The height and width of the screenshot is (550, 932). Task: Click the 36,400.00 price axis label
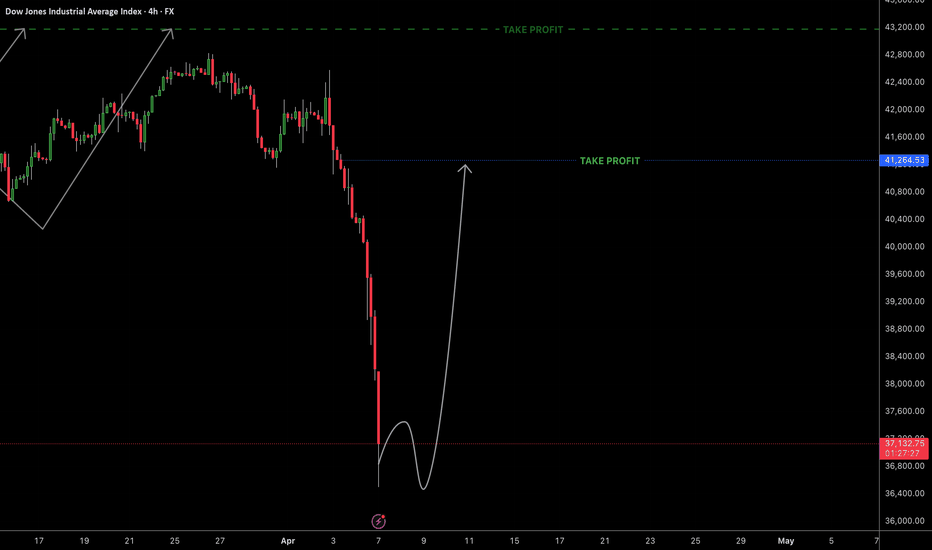tap(904, 493)
